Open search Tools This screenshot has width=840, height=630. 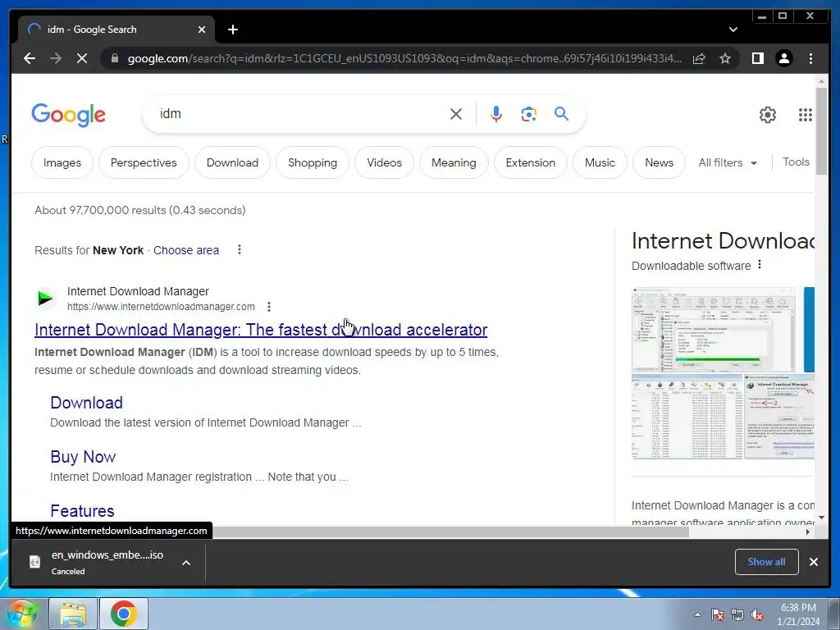796,162
